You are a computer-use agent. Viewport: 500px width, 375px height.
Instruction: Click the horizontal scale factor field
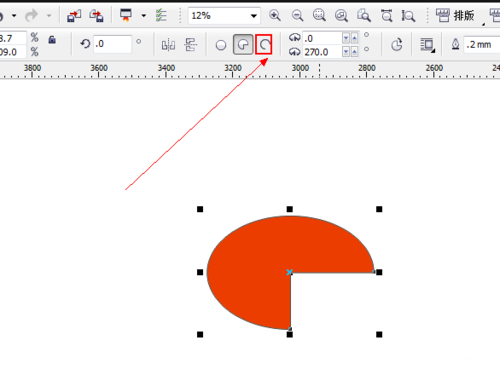pos(13,38)
